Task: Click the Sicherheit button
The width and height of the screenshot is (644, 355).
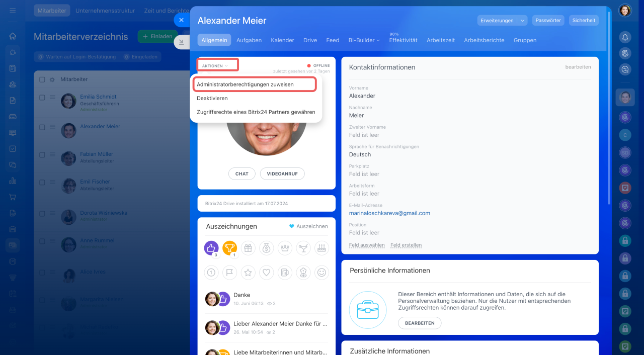Action: click(x=584, y=21)
